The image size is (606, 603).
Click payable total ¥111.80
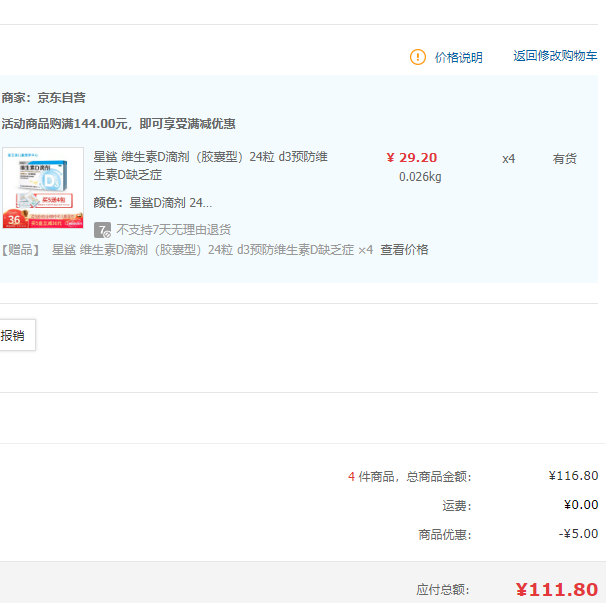pos(557,589)
